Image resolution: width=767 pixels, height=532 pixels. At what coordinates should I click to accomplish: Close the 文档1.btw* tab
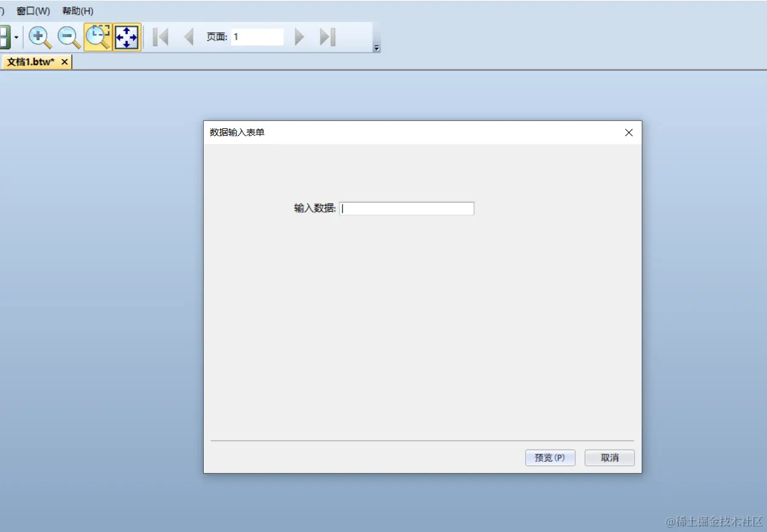(x=64, y=61)
